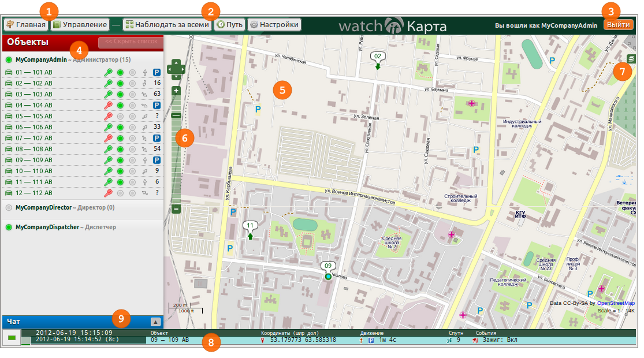Click the satellite icon in the status row
The image size is (644, 358).
point(449,340)
